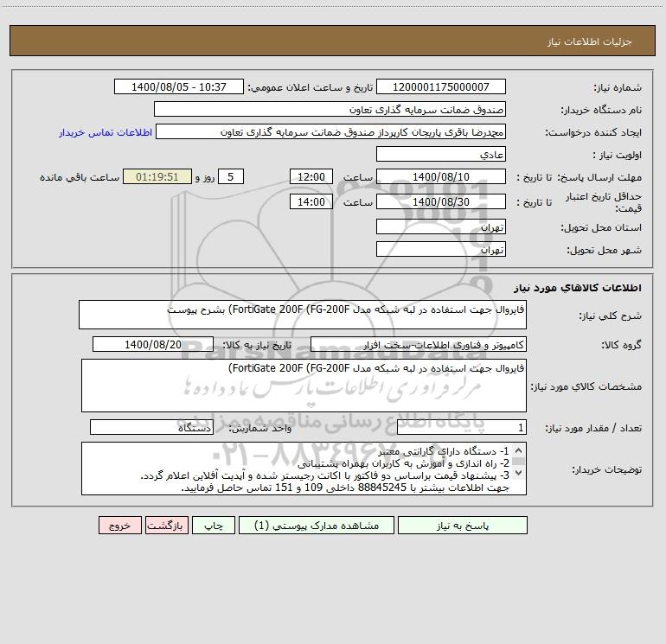Click the ساعت باقی مانده text

click(x=80, y=177)
